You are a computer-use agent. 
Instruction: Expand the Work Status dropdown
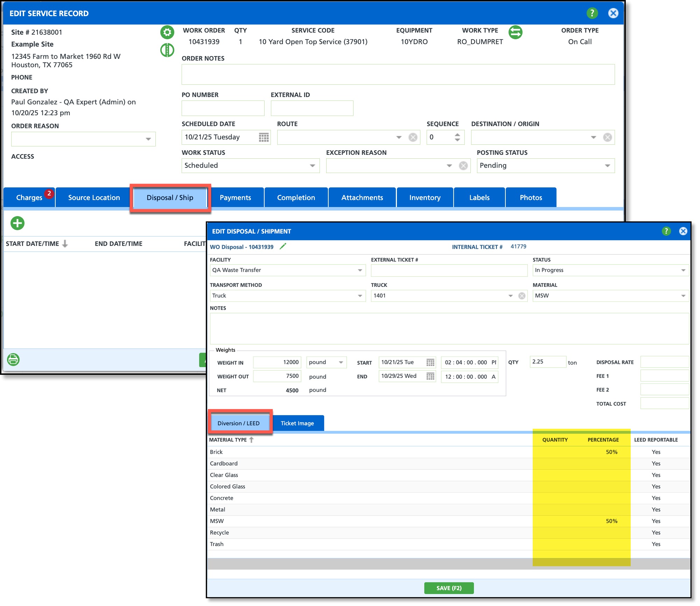[312, 166]
